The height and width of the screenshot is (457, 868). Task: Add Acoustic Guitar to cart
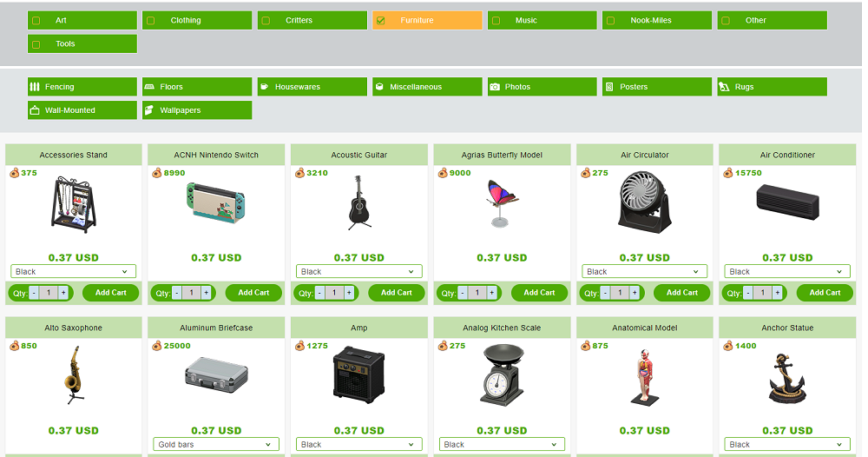(x=397, y=293)
